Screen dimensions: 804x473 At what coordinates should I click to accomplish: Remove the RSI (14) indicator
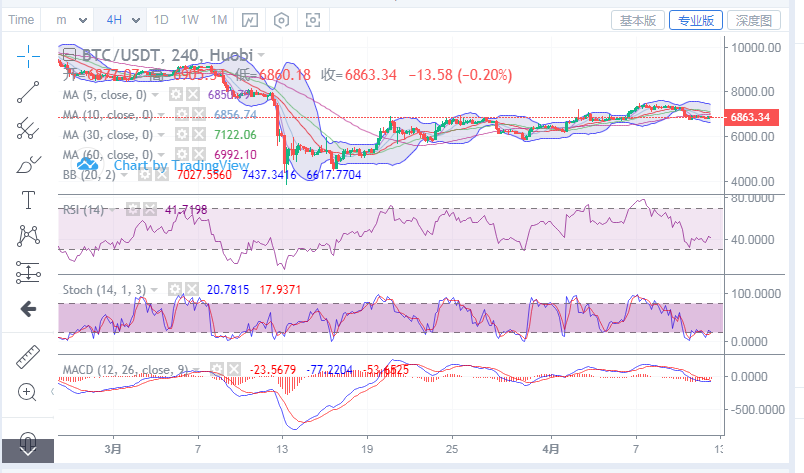tap(149, 209)
